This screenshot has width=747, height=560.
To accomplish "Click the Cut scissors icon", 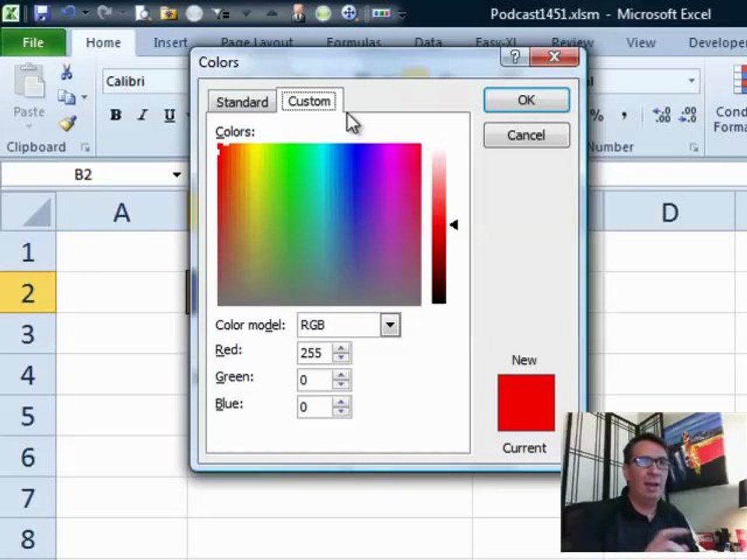I will (x=67, y=72).
